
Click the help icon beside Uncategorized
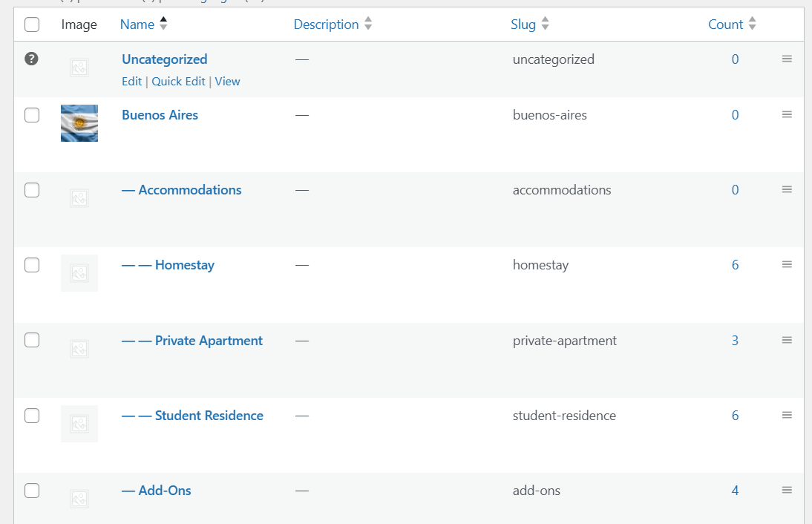tap(31, 59)
